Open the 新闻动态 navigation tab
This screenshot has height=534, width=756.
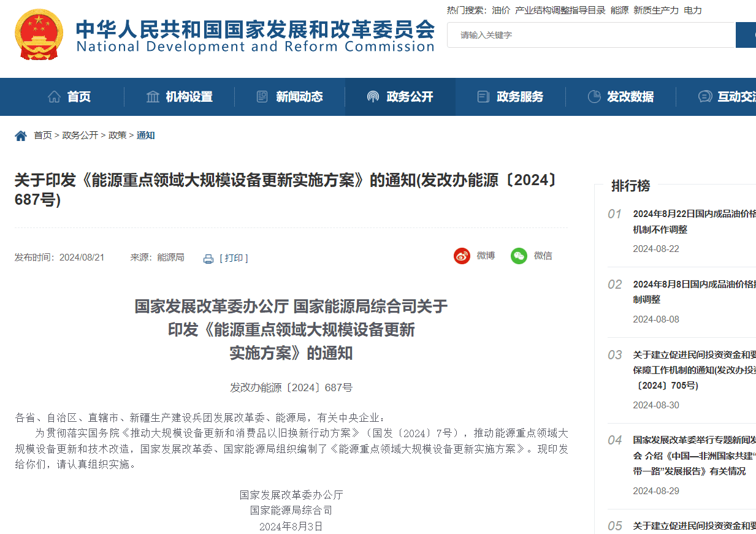click(x=299, y=97)
